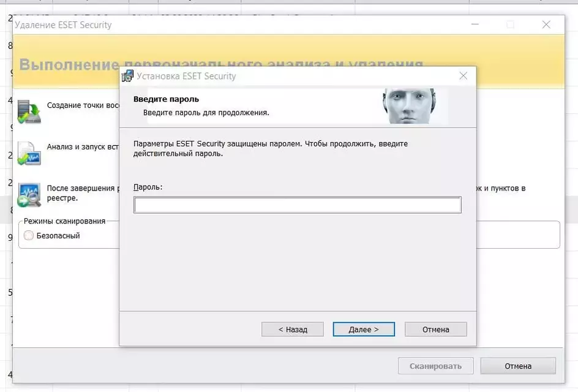Click the Далее > button
The width and height of the screenshot is (578, 392).
point(364,330)
